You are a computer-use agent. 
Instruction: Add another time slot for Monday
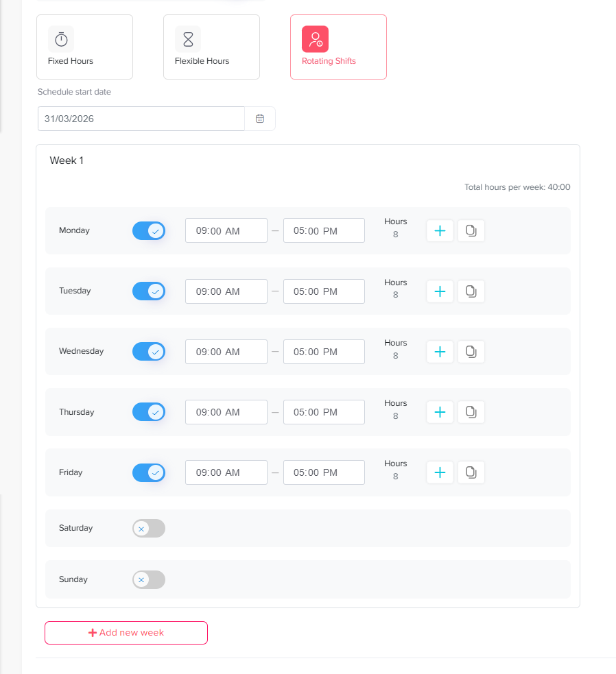440,231
